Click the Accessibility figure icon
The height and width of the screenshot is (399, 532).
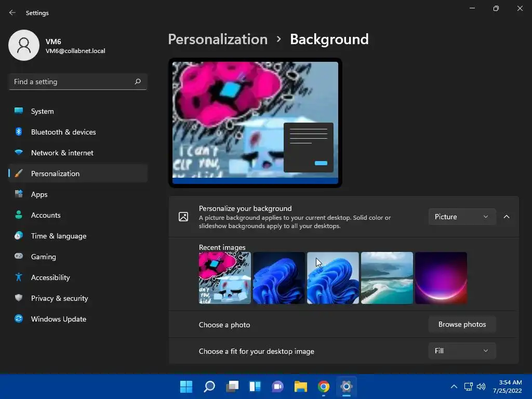coord(19,277)
